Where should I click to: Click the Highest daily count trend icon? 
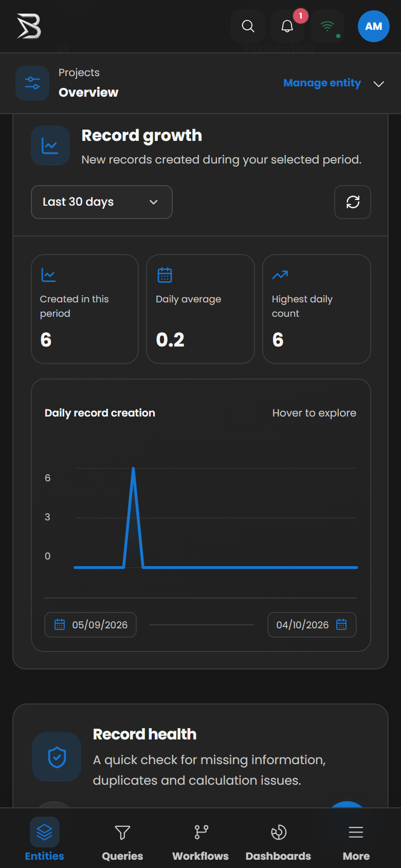pos(280,275)
